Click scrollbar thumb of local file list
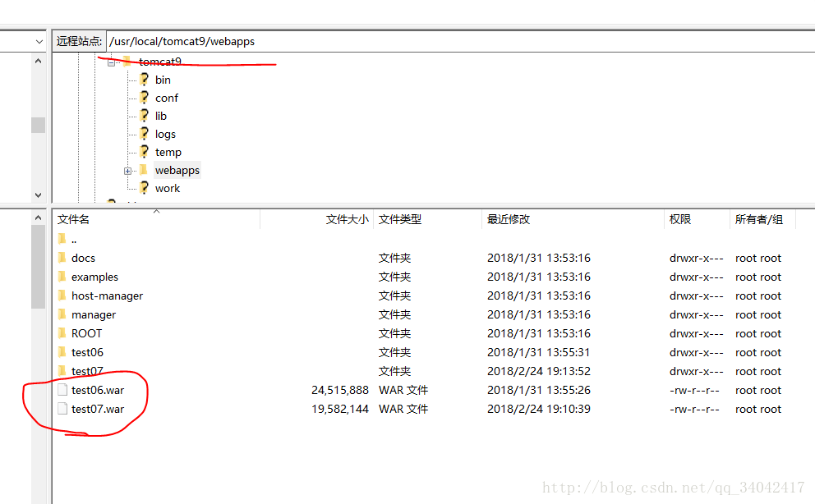 point(38,267)
